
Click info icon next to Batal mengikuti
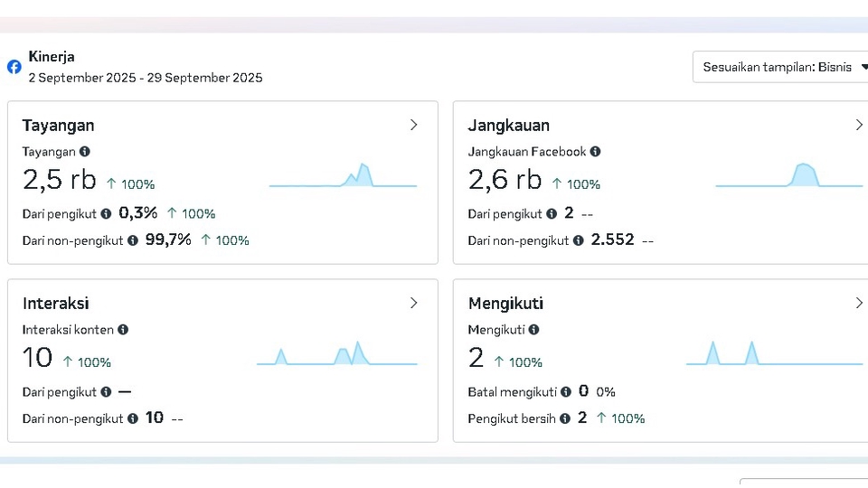[x=566, y=392]
